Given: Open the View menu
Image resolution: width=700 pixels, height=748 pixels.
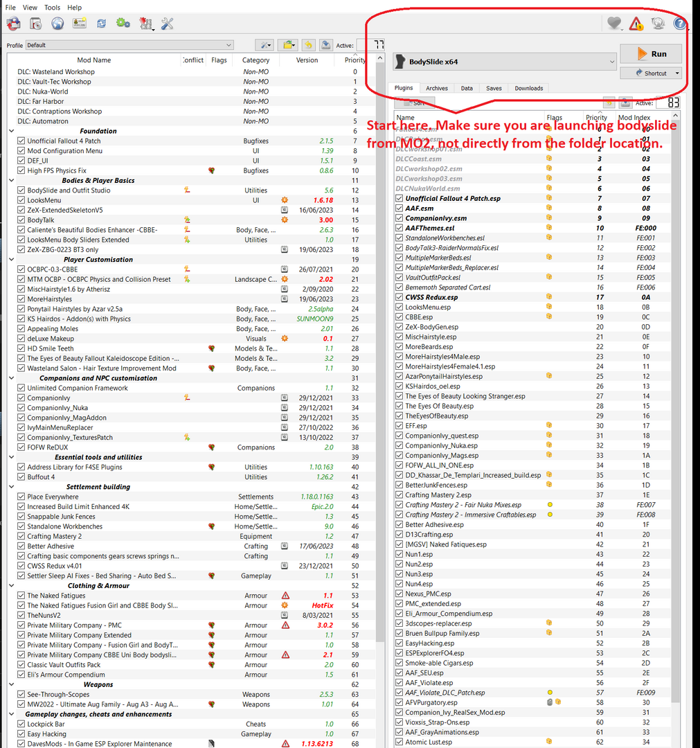Looking at the screenshot, I should tap(30, 7).
